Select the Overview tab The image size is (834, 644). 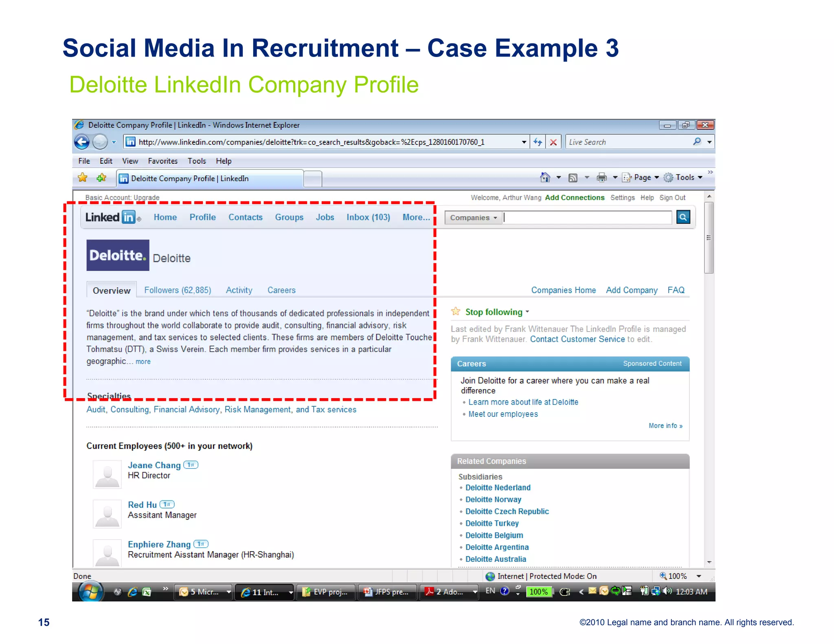(x=112, y=290)
